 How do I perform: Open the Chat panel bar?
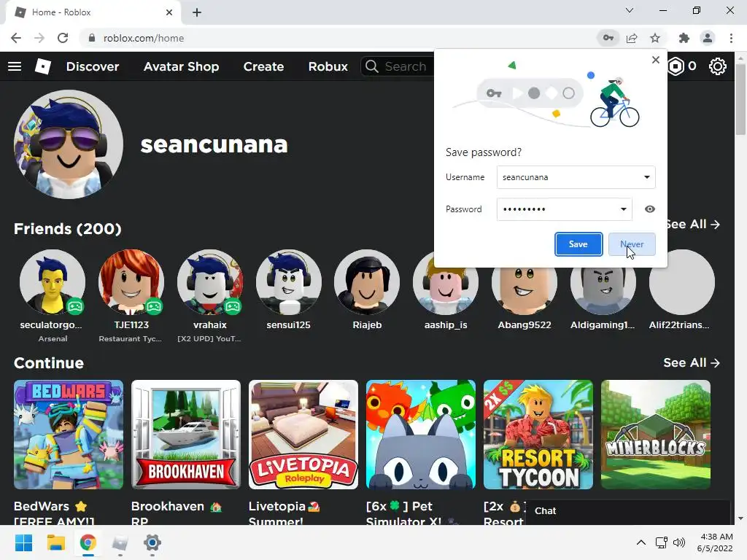click(627, 511)
